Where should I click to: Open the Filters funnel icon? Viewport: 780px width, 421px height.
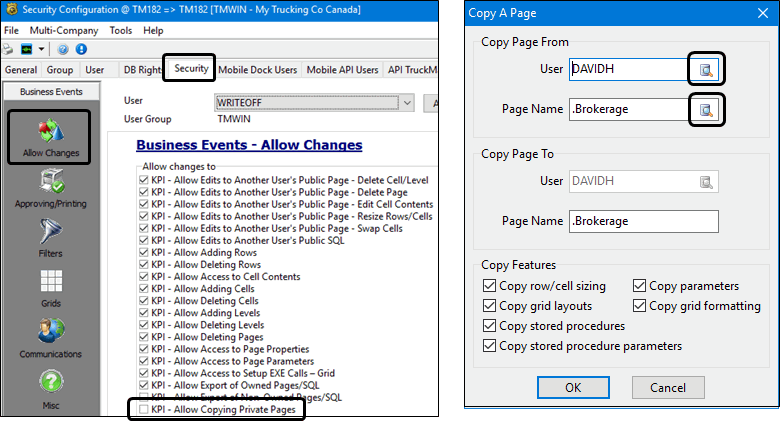51,231
